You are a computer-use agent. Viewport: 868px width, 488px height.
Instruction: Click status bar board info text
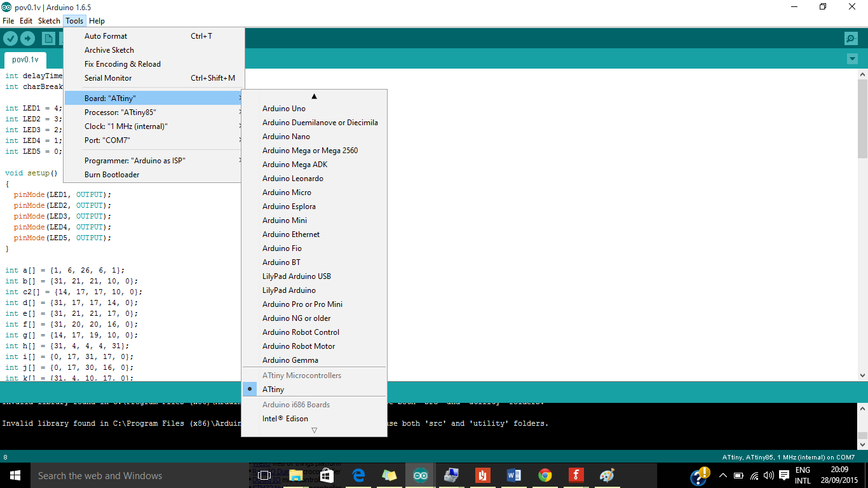788,457
